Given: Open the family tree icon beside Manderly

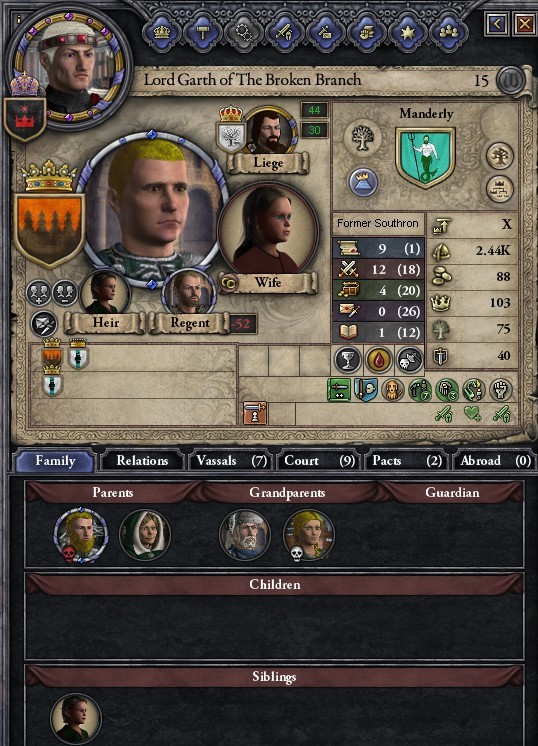Looking at the screenshot, I should [499, 156].
